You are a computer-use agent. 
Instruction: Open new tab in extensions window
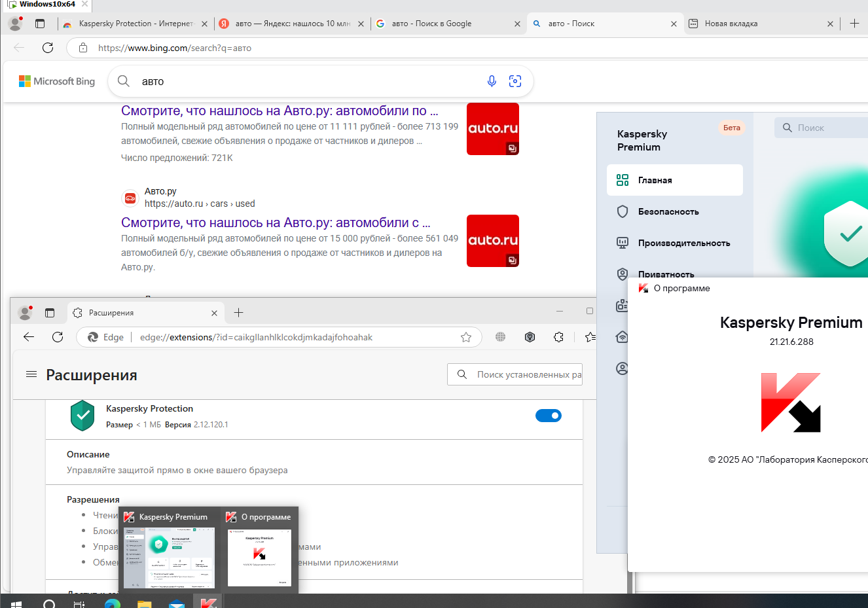(239, 313)
